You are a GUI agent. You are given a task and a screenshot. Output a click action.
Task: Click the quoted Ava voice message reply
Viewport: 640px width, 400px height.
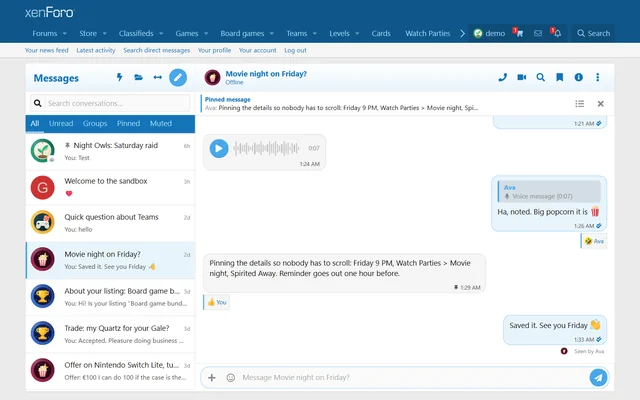click(x=549, y=192)
